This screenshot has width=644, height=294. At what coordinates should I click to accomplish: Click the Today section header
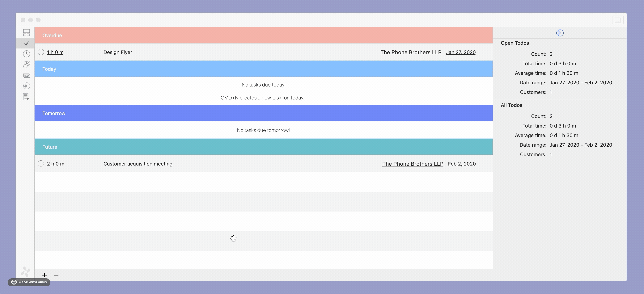pos(264,69)
